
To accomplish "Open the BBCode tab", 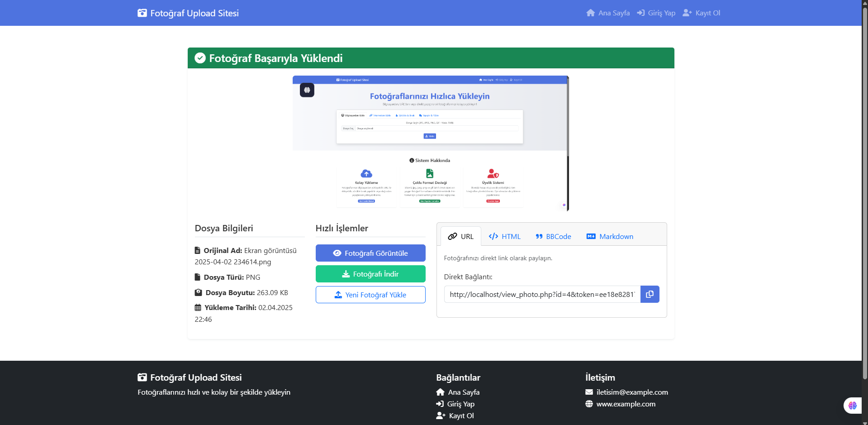I will 553,236.
